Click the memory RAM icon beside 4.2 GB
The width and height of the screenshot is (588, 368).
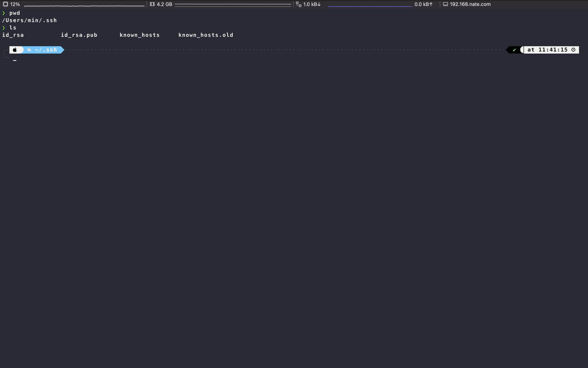(152, 4)
